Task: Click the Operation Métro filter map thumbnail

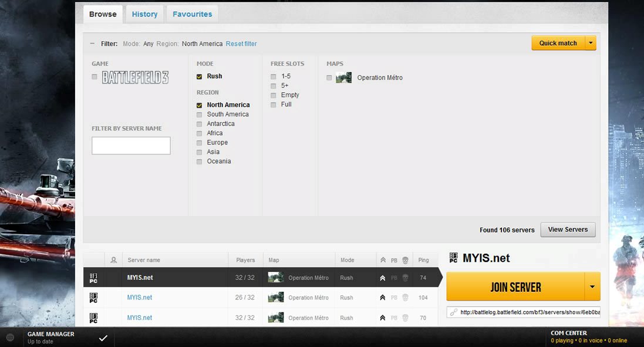Action: coord(343,78)
